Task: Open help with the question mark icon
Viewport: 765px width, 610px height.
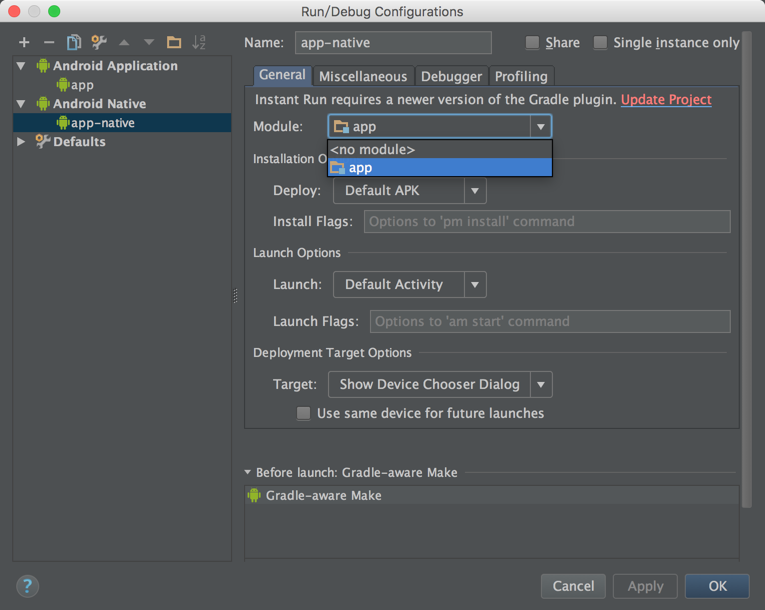Action: coord(27,586)
